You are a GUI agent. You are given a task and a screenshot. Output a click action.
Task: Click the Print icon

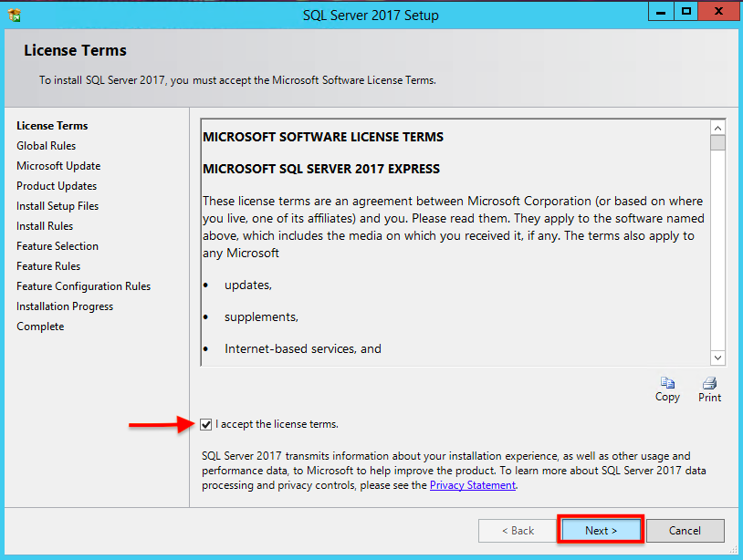(709, 382)
